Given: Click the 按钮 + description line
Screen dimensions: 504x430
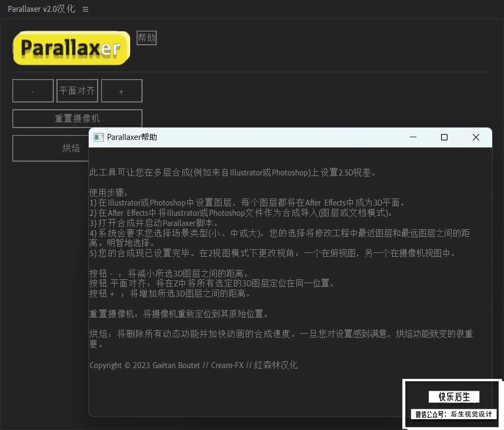Looking at the screenshot, I should [170, 294].
